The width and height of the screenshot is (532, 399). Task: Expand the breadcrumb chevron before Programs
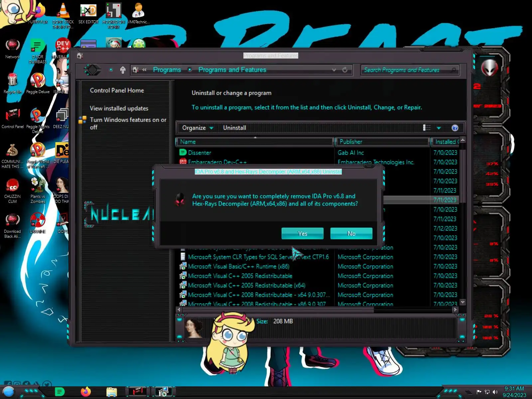[x=144, y=70]
